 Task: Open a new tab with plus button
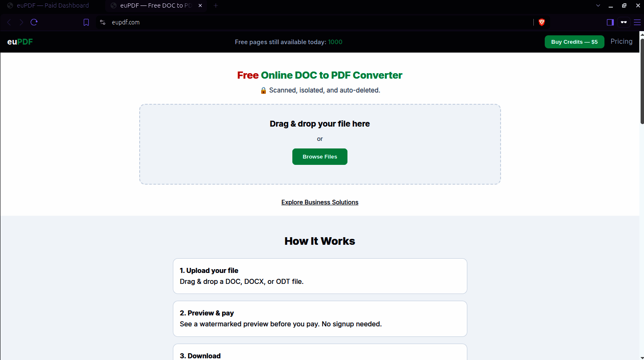[x=216, y=5]
